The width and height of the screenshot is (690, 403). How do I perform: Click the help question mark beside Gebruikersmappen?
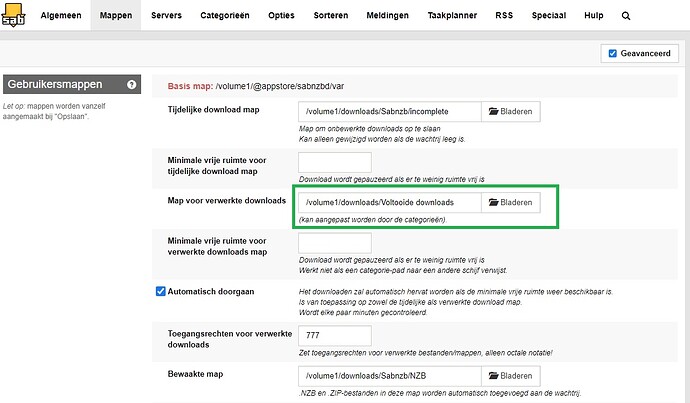click(131, 85)
